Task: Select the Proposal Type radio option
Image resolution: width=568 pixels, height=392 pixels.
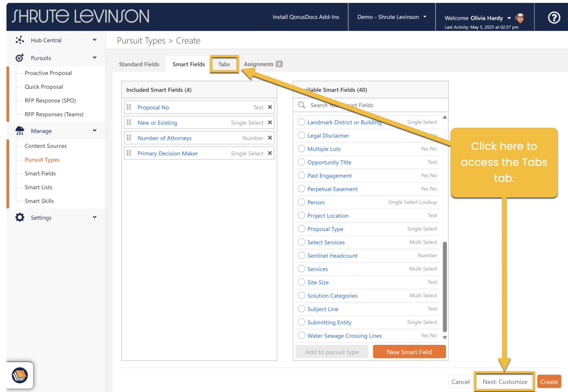Action: click(301, 229)
